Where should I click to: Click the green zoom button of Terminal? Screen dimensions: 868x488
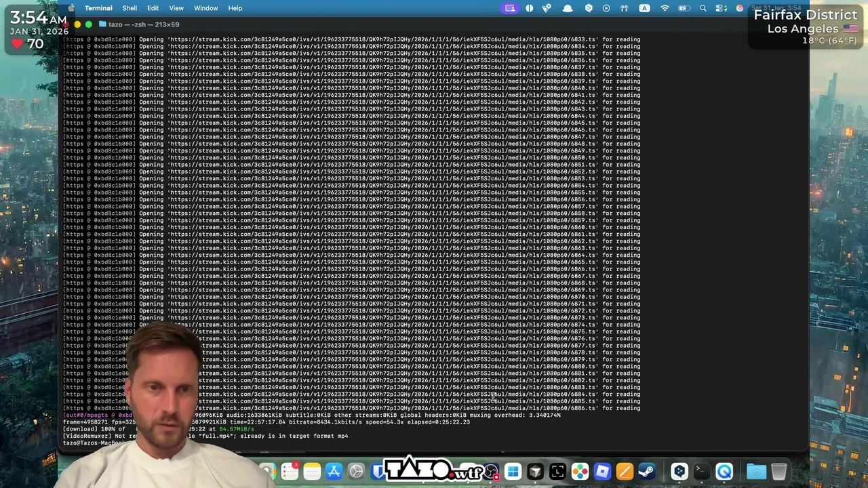[x=88, y=24]
